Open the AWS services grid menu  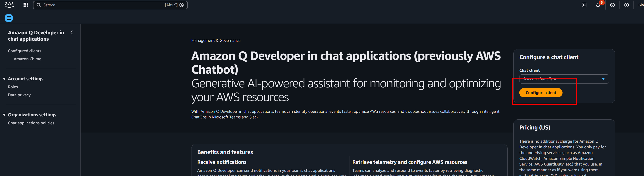coord(26,5)
